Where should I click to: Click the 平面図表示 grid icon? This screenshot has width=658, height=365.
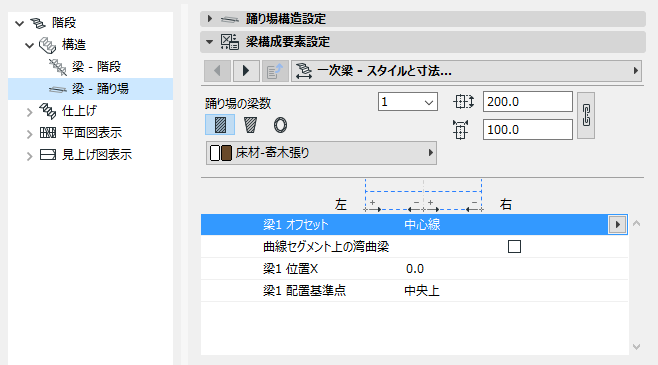[x=47, y=133]
